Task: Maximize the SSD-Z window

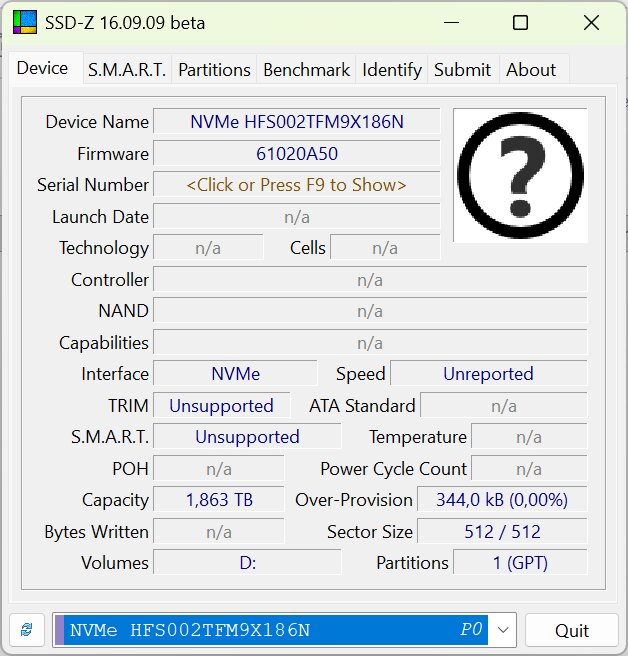Action: [x=520, y=23]
